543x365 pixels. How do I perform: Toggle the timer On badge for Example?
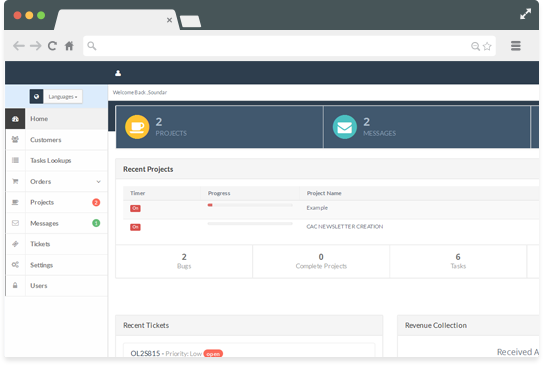coord(135,208)
